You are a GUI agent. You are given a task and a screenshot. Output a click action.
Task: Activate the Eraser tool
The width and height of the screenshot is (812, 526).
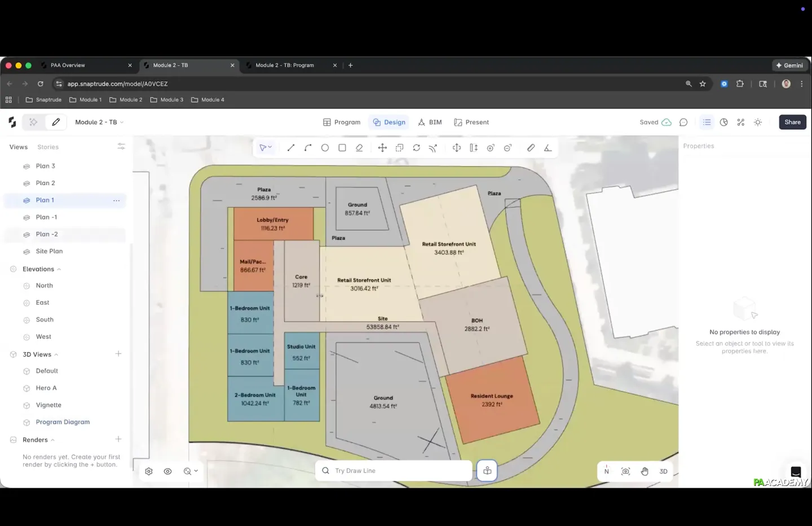(x=359, y=148)
